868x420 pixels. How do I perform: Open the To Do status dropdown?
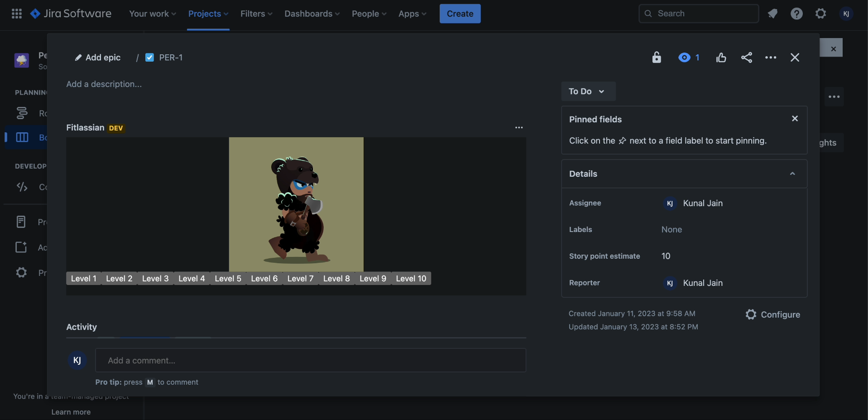coord(588,92)
